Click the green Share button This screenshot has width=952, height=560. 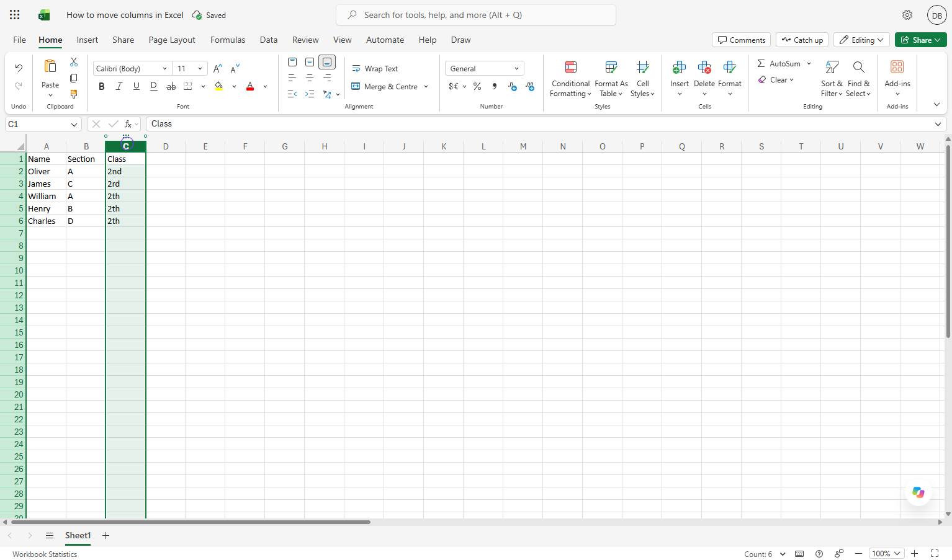(922, 40)
